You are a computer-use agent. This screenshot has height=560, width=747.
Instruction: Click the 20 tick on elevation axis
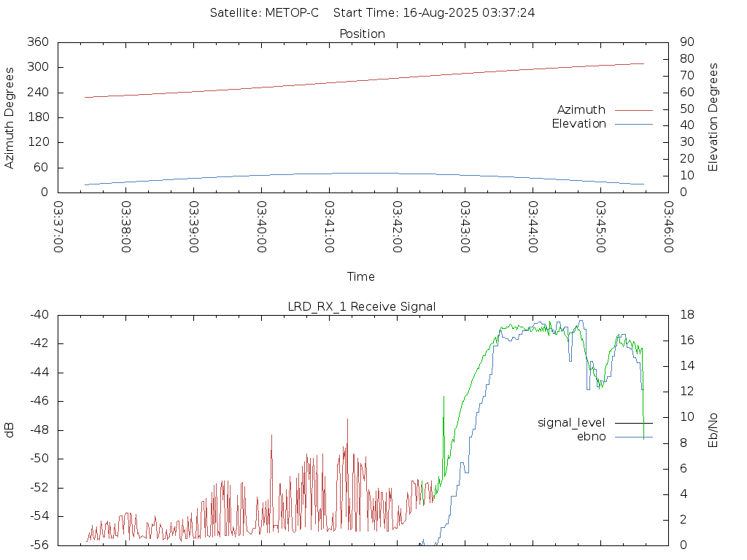pos(687,159)
